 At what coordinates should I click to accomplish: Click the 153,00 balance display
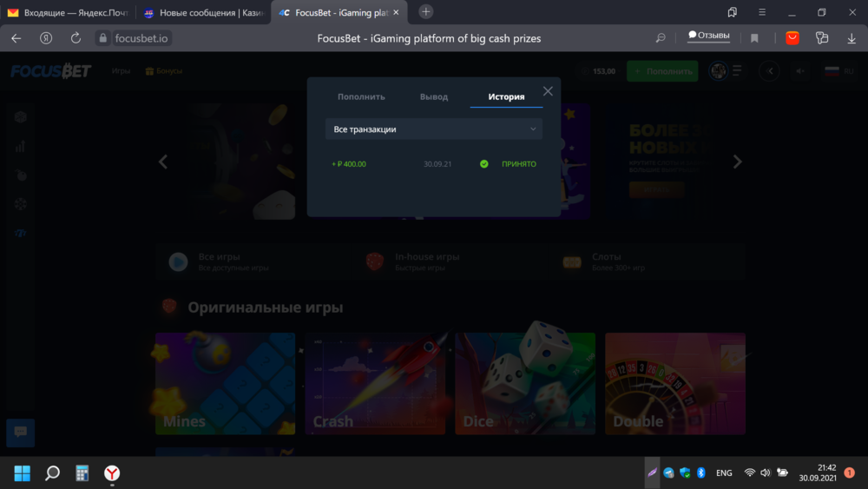coord(598,71)
